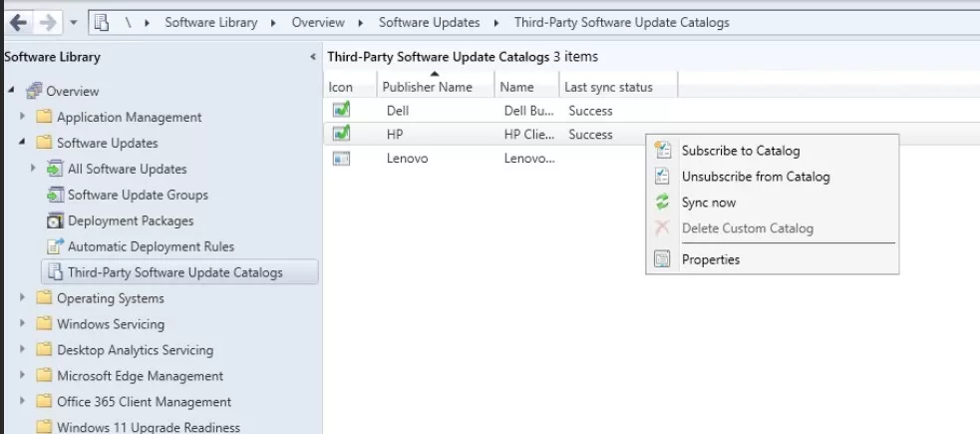The image size is (980, 434).
Task: Select Automatic Deployment Rules in tree
Action: point(152,246)
